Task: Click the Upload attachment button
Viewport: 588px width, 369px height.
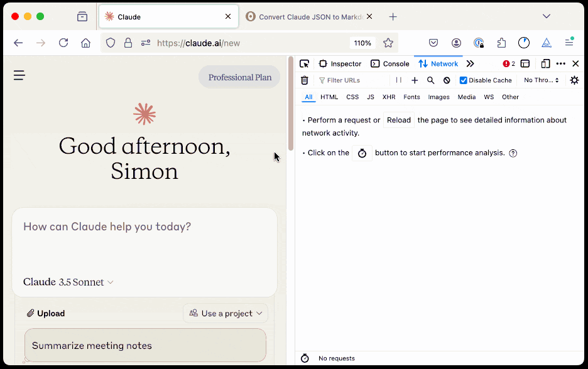Action: 46,313
